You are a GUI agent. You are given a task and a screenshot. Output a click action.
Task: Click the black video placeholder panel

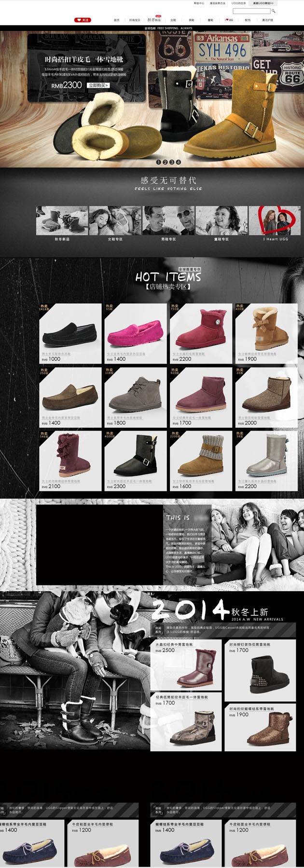99,544
